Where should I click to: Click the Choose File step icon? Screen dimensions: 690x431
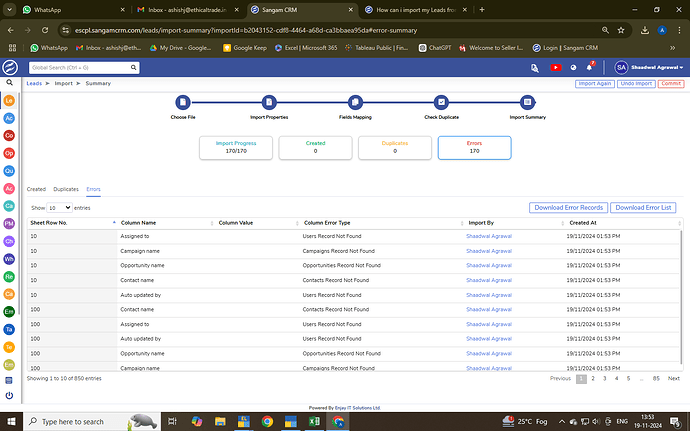coord(183,103)
